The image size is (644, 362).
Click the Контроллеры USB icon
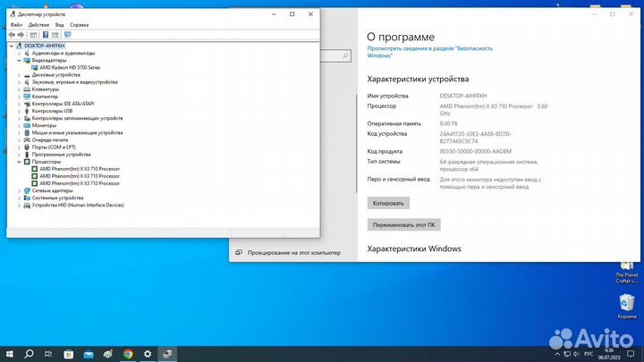[27, 111]
